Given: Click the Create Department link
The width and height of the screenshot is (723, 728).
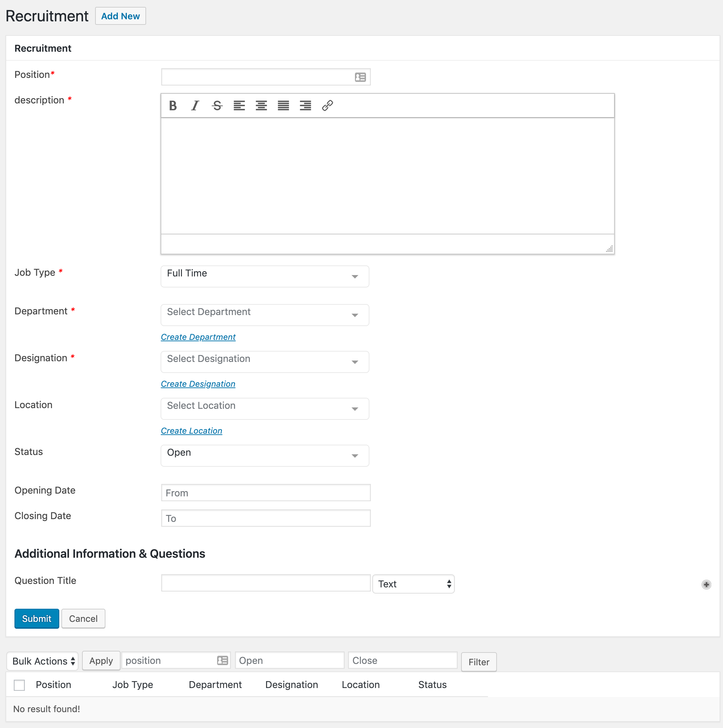Looking at the screenshot, I should [x=198, y=337].
